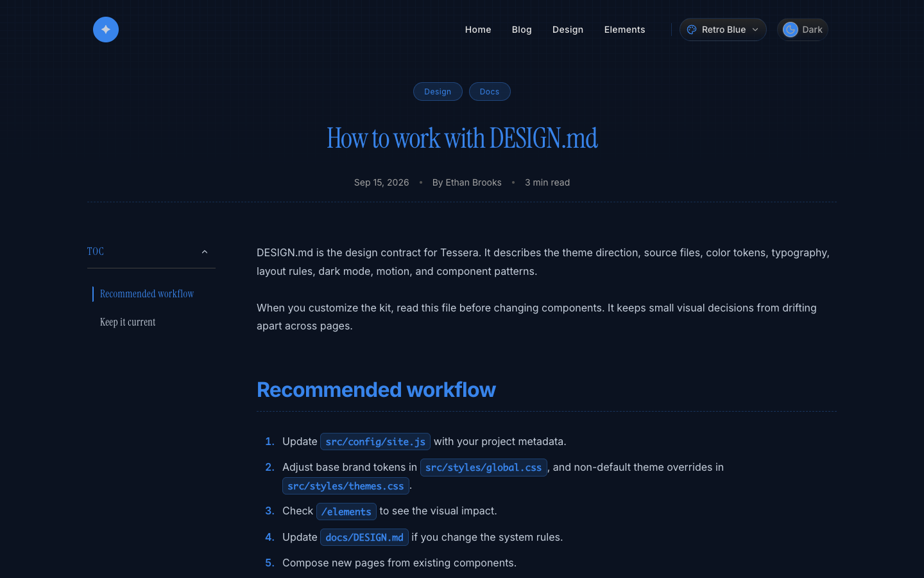Click the Docs tag pill
Image resolution: width=924 pixels, height=578 pixels.
490,92
